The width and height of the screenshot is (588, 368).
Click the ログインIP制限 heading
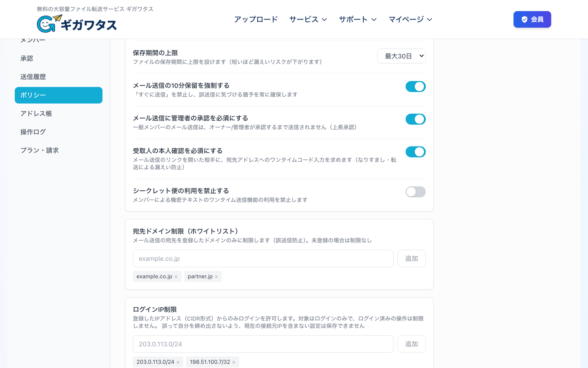(x=155, y=309)
